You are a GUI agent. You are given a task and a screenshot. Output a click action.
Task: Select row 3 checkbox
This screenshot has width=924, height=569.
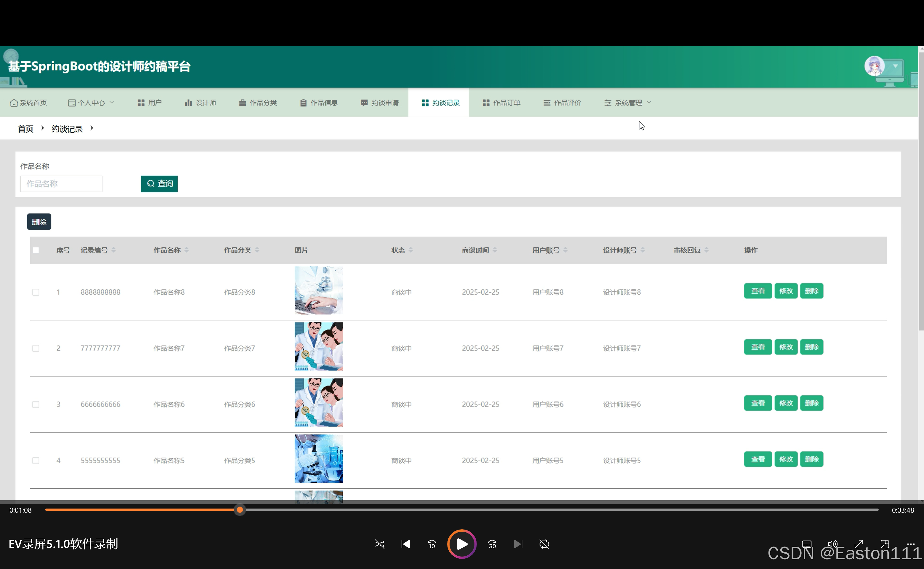coord(36,405)
